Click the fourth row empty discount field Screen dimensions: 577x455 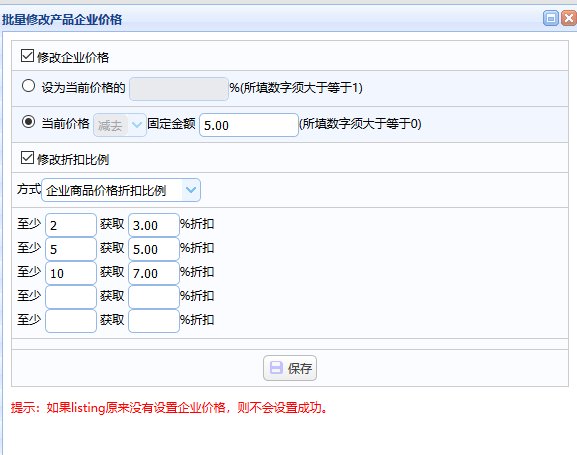154,297
